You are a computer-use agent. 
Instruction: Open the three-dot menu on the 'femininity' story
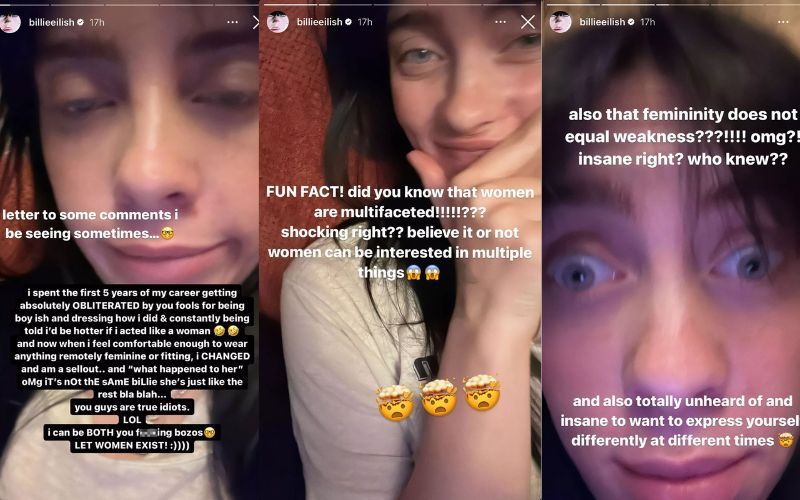(x=783, y=21)
